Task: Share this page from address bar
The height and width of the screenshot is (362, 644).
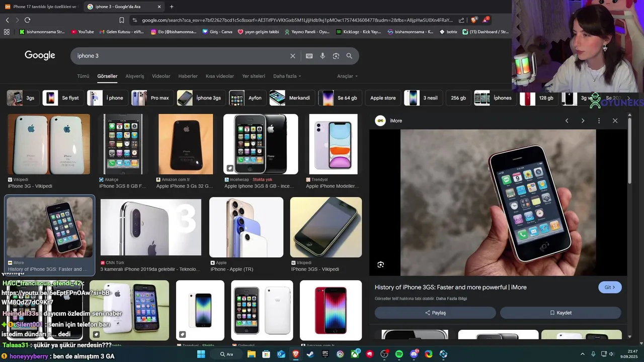Action: point(461,20)
